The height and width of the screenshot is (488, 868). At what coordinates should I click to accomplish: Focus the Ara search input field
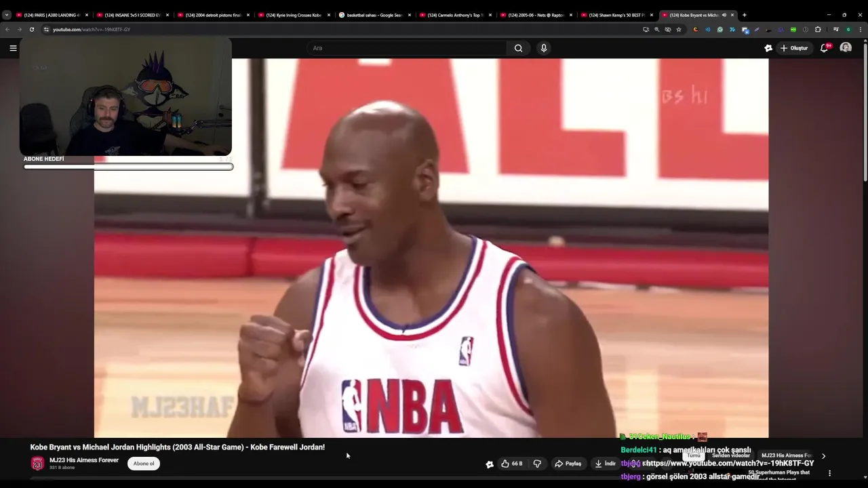click(407, 48)
